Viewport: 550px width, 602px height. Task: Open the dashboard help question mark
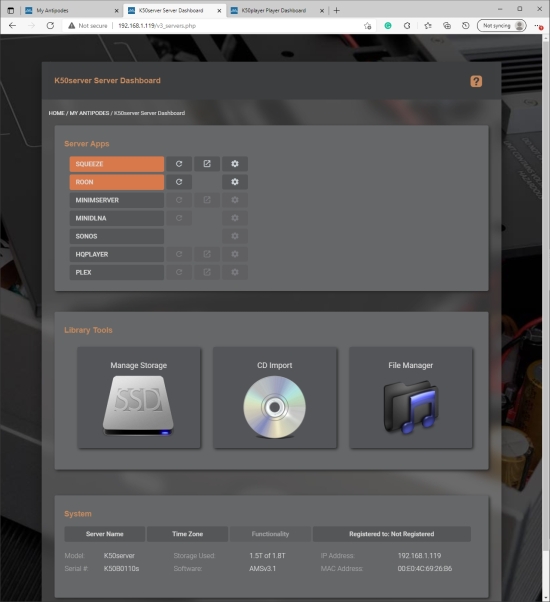coord(476,81)
